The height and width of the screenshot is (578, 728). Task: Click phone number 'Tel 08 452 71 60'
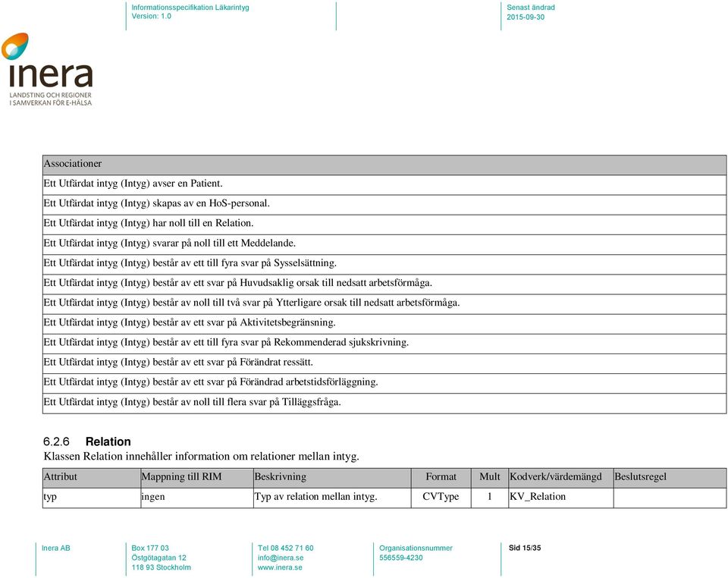click(x=286, y=548)
